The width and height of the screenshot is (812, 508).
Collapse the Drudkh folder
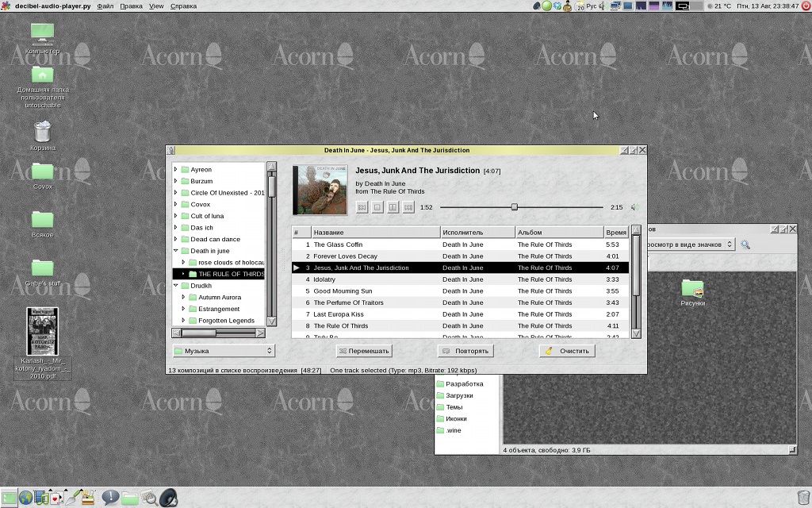175,286
